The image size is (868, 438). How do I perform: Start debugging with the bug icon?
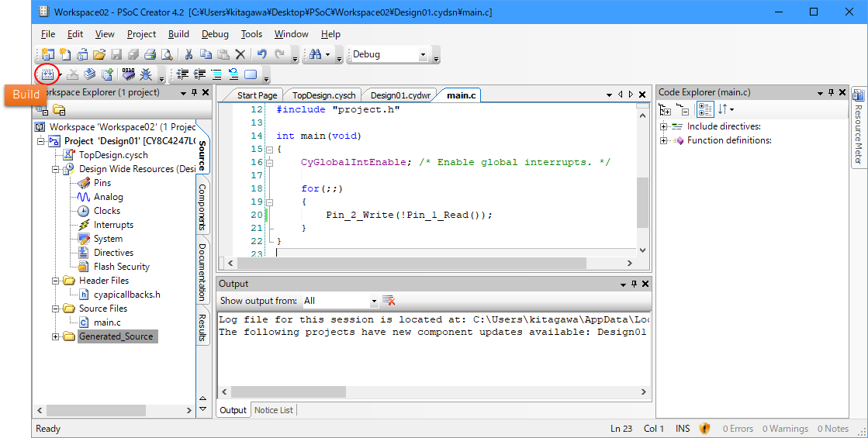click(x=145, y=74)
